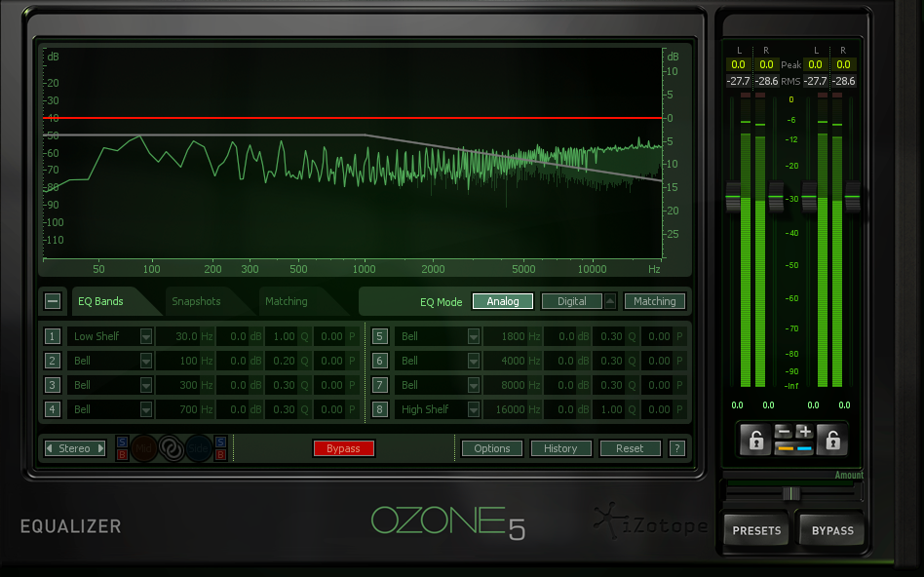Open help with the question mark button
This screenshot has width=924, height=577.
[x=677, y=448]
